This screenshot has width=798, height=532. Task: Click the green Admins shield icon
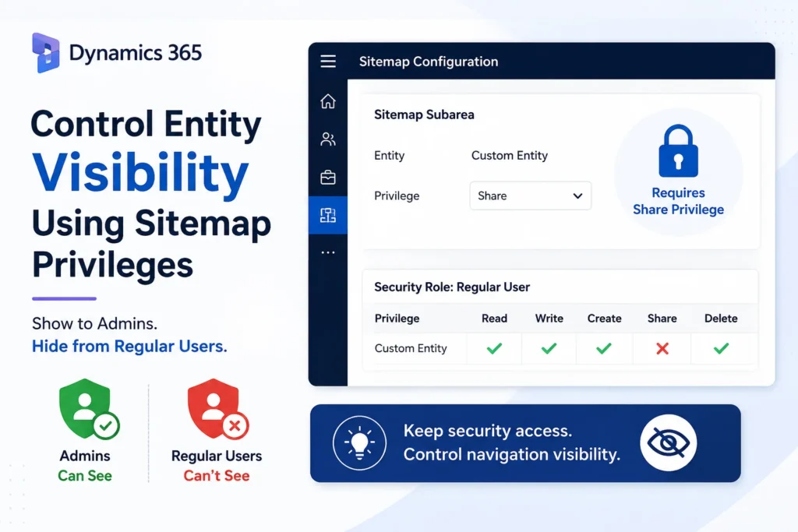click(x=89, y=409)
